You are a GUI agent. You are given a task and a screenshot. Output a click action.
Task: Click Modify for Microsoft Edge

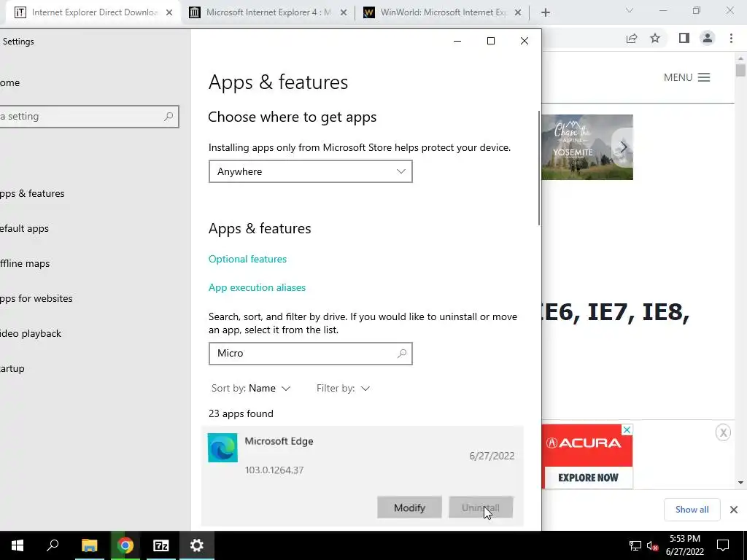(x=410, y=507)
